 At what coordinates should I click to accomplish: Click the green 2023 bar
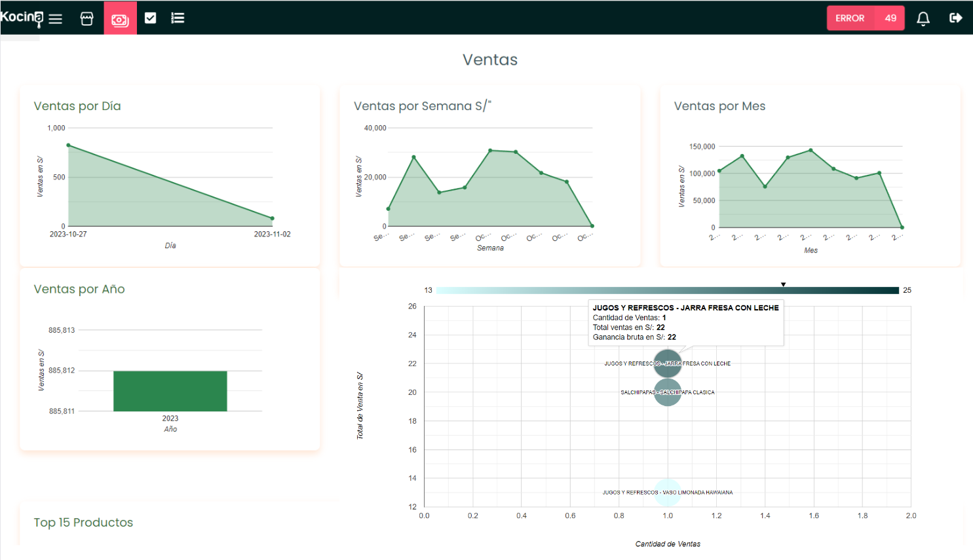170,391
